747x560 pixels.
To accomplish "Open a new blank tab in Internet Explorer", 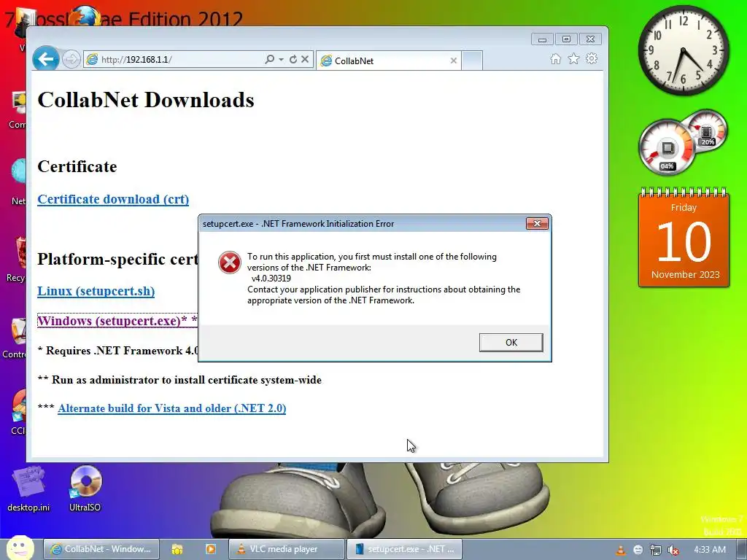I will coord(472,61).
